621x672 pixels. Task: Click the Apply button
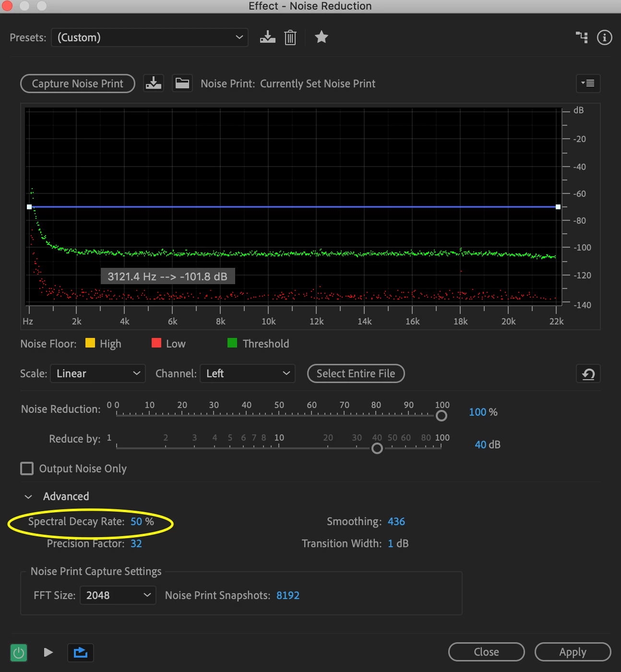pos(573,652)
